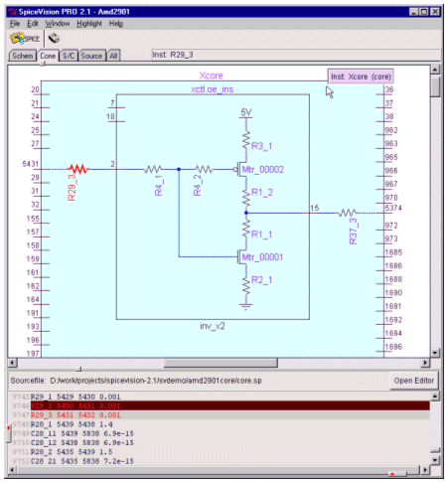This screenshot has width=448, height=482.
Task: Click the 5V power supply symbol
Action: [246, 113]
